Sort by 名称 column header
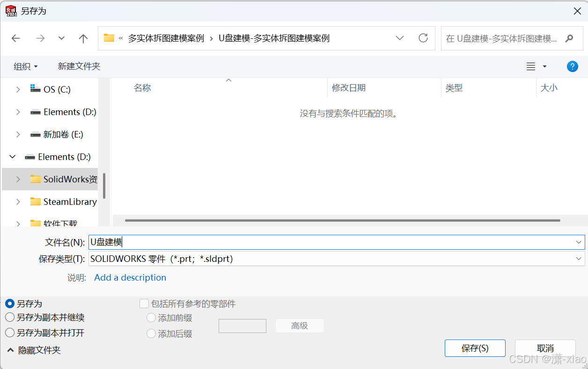Image resolution: width=588 pixels, height=369 pixels. 142,87
